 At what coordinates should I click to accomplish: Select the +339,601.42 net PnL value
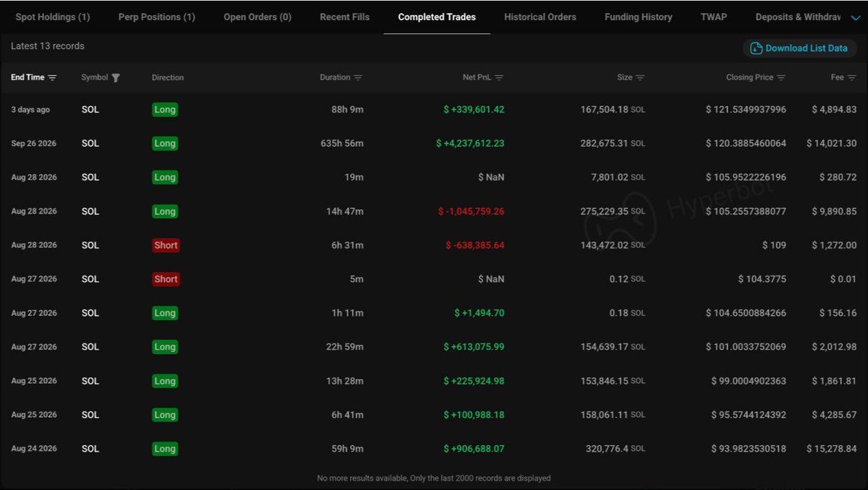coord(474,110)
